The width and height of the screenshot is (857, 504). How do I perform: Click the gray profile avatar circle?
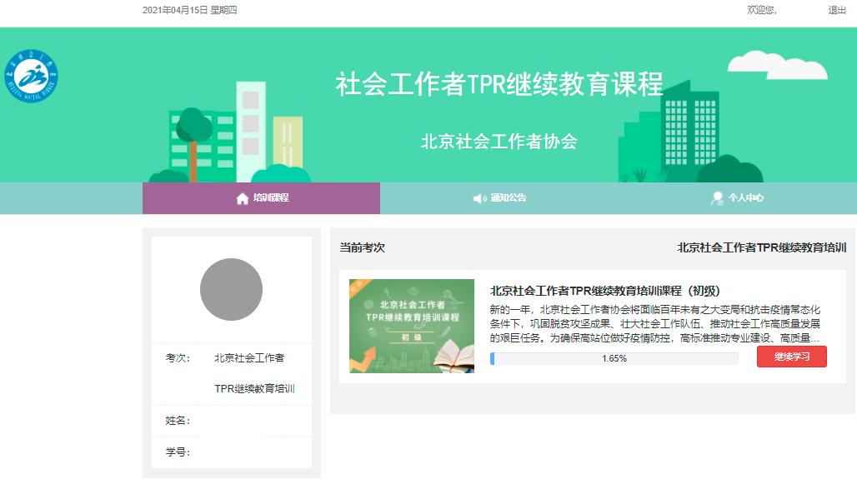coord(231,289)
